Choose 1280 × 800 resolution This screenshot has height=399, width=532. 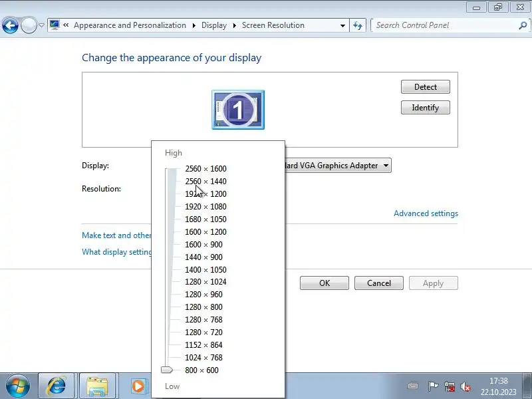pyautogui.click(x=203, y=307)
